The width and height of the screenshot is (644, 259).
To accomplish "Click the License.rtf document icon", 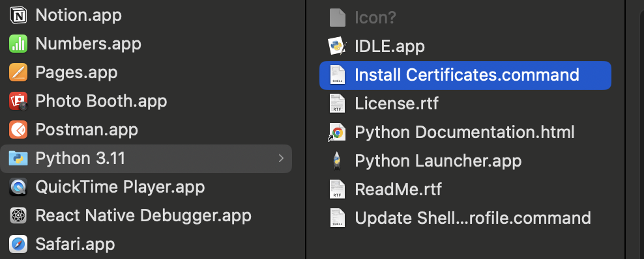I will coord(337,103).
